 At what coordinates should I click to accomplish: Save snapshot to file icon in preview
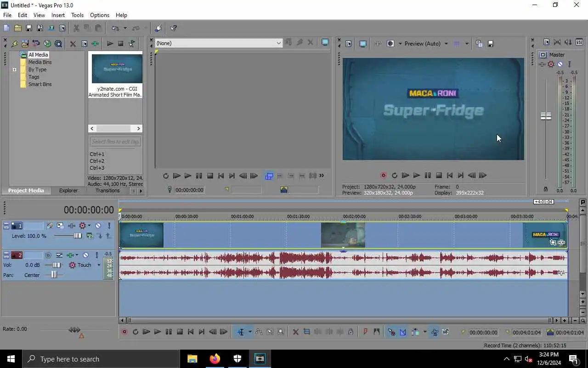490,44
